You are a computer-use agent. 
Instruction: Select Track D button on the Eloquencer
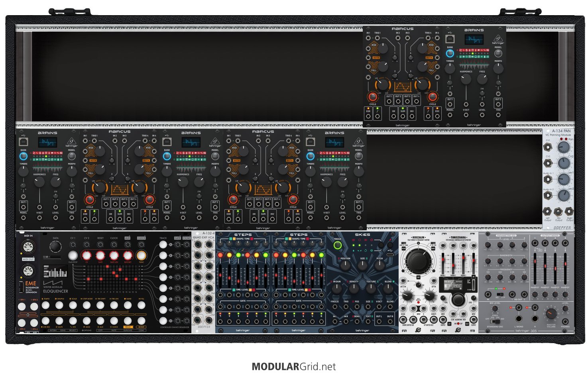tap(163, 277)
